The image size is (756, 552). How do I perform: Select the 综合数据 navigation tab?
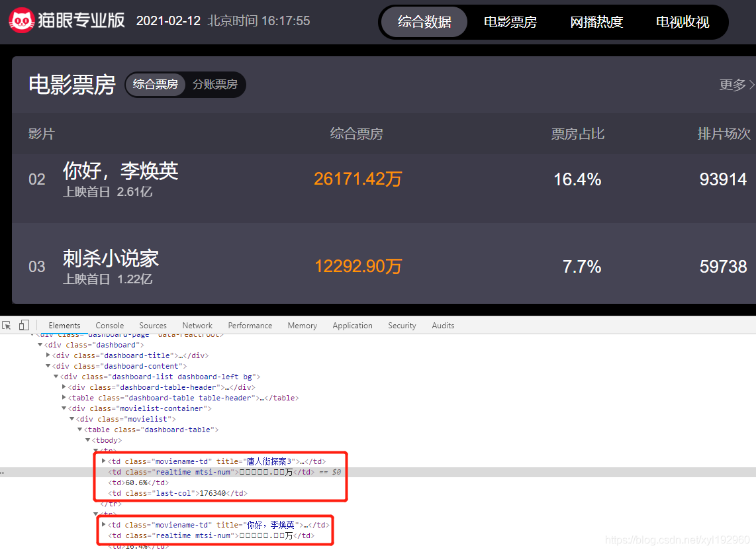click(424, 22)
